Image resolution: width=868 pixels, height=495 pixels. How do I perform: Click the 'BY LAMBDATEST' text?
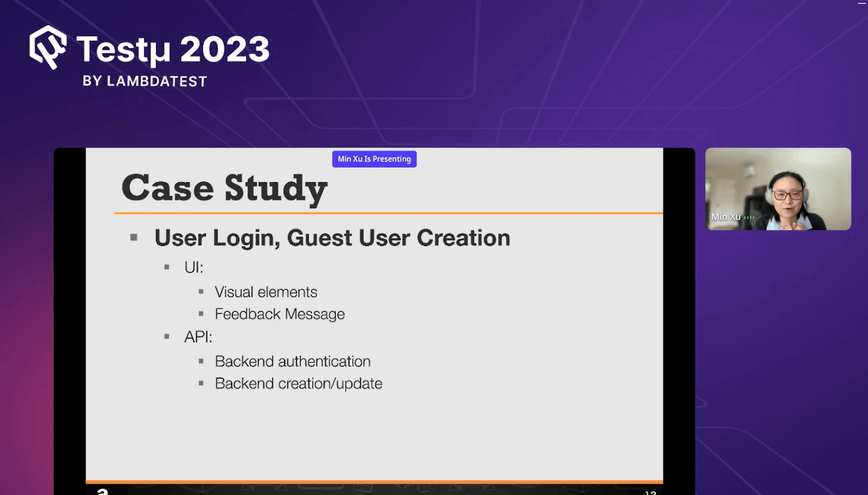[145, 81]
